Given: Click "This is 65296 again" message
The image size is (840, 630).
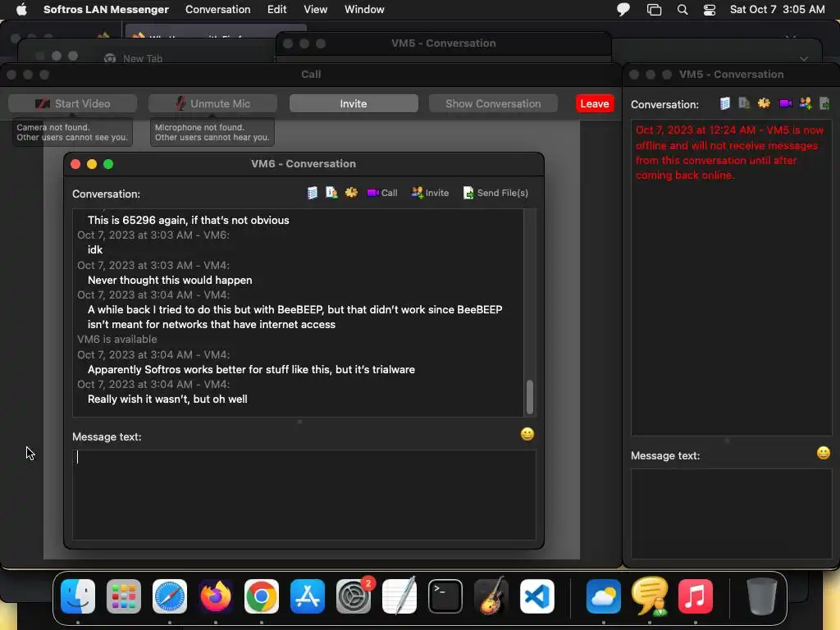Looking at the screenshot, I should (189, 220).
